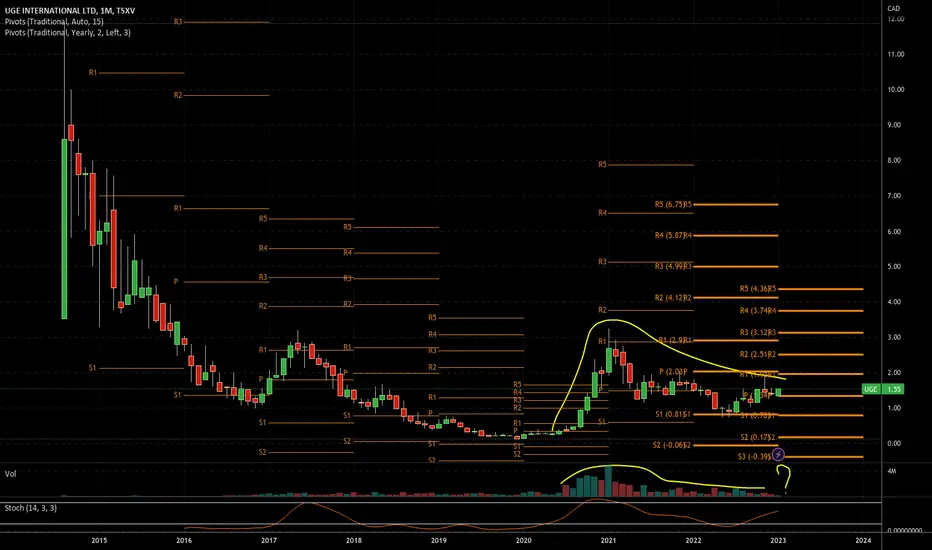The height and width of the screenshot is (550, 932).
Task: Click the 2017 label on the time axis
Action: pyautogui.click(x=269, y=540)
